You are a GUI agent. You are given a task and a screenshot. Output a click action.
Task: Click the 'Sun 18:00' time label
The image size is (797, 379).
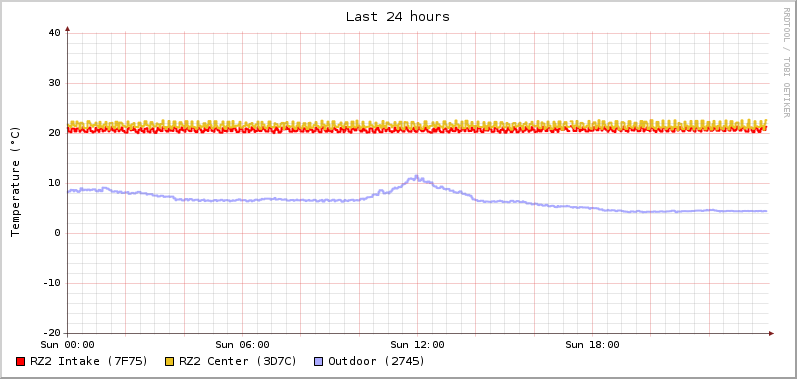click(592, 344)
